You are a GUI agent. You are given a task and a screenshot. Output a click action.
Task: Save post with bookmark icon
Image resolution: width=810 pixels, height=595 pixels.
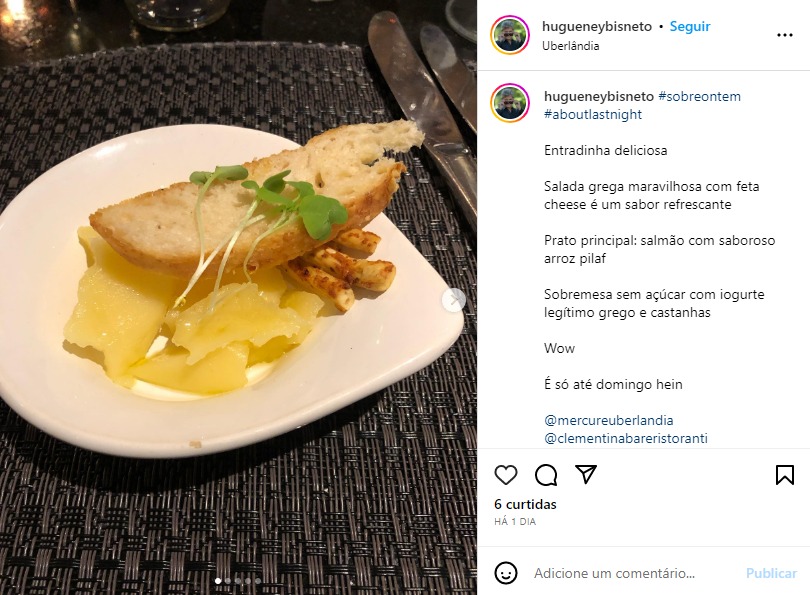[785, 475]
